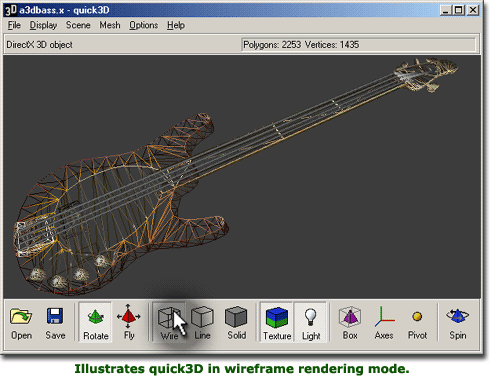The width and height of the screenshot is (490, 382).
Task: Show the Pivot point
Action: point(417,322)
